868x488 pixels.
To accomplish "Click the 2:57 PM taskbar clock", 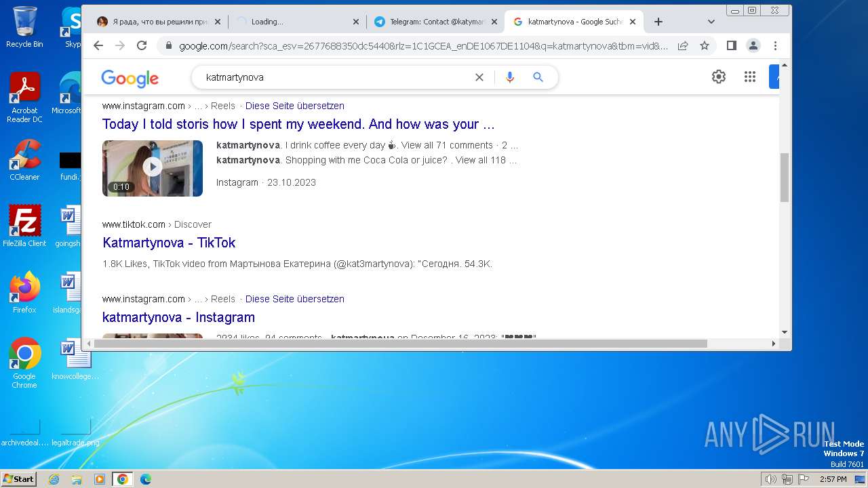I will coord(833,479).
